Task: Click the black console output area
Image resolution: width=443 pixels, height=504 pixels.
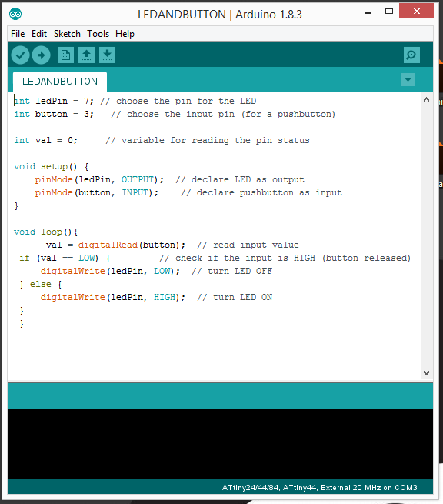Action: pos(221,443)
